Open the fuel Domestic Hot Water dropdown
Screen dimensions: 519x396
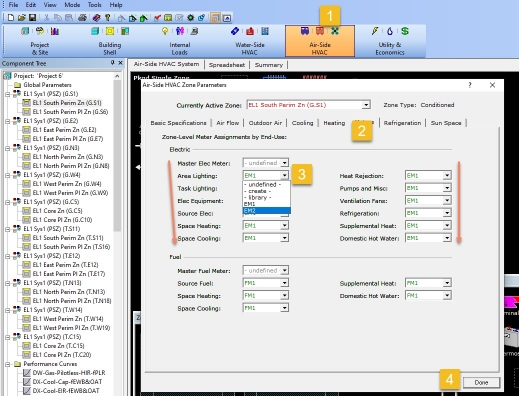point(447,296)
